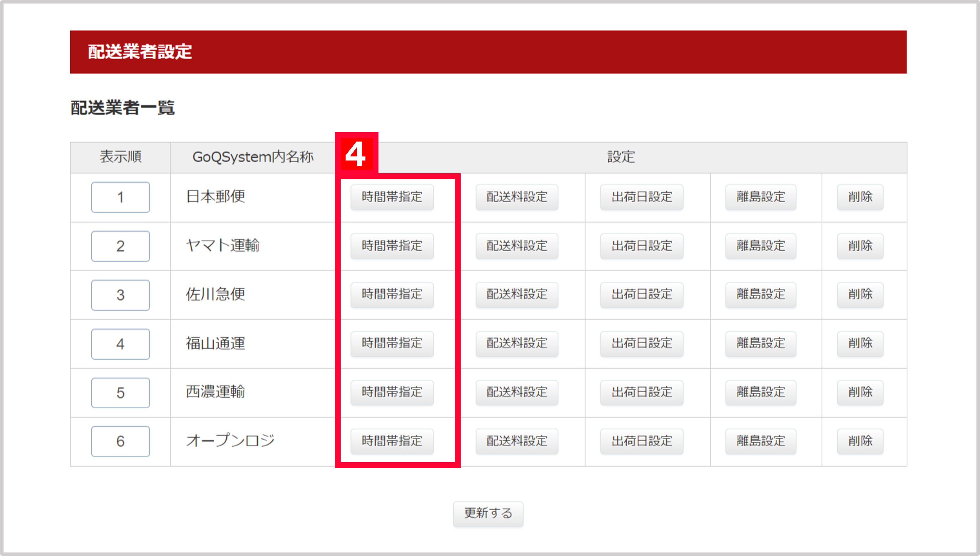This screenshot has height=556, width=980.
Task: Open 離島設定 for ヤマト運輸
Action: coord(761,246)
